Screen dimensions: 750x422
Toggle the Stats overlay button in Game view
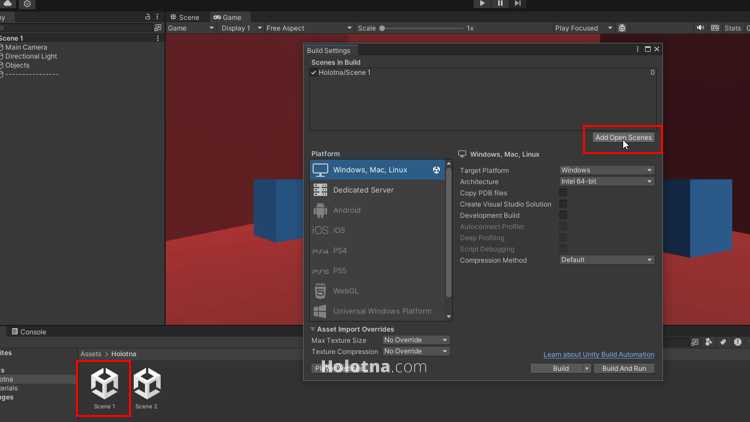[x=732, y=28]
